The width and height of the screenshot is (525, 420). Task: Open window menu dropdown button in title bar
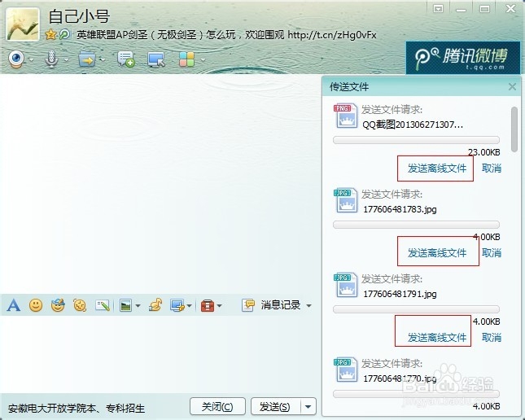pos(438,9)
